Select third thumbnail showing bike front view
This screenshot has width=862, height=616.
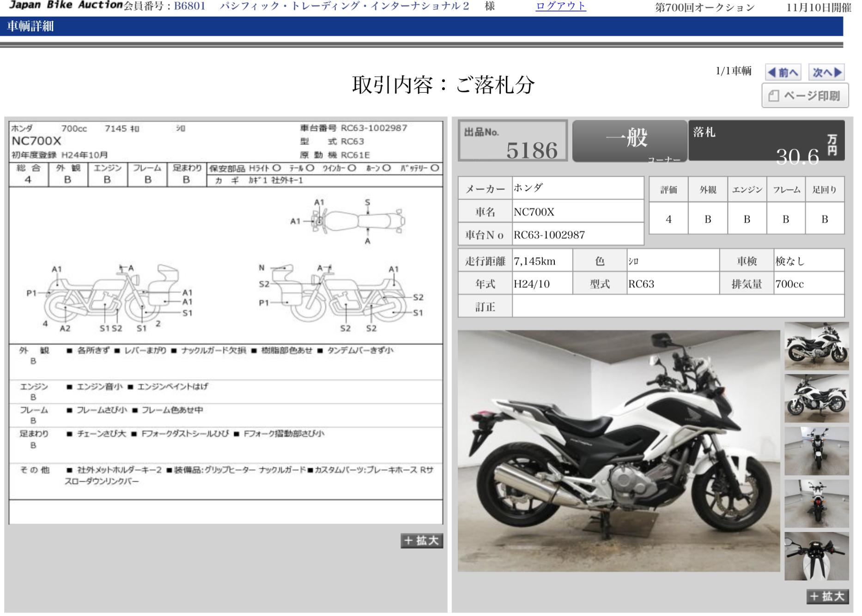pos(816,451)
